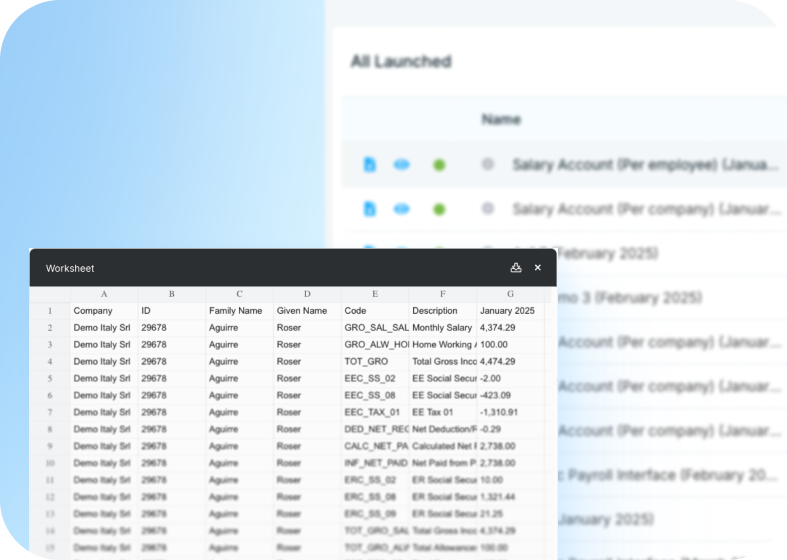
Task: Select the 4,374.29 value in row 2
Action: pos(510,328)
